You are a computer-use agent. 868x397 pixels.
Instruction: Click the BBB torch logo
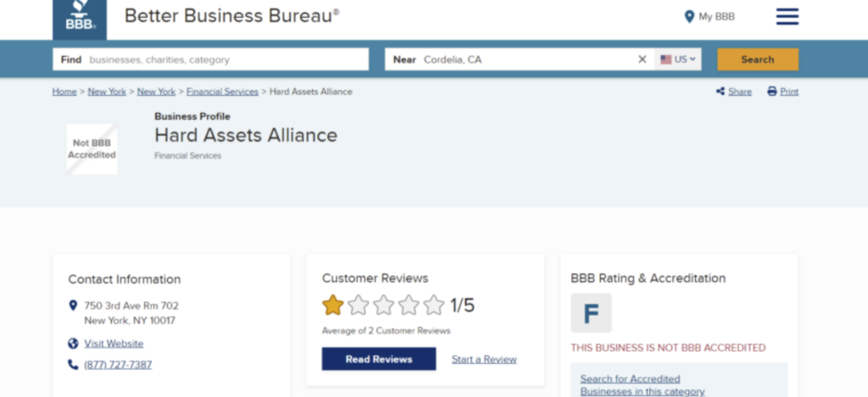click(x=80, y=19)
